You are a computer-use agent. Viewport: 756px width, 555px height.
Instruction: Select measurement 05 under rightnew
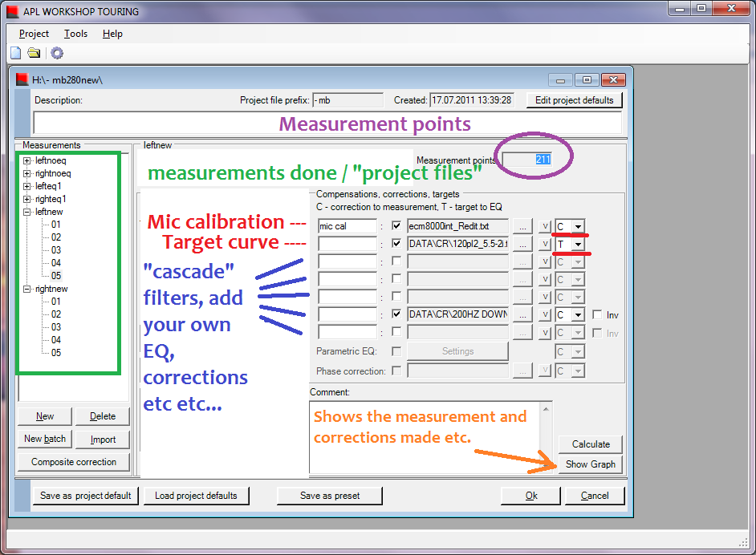pos(56,353)
